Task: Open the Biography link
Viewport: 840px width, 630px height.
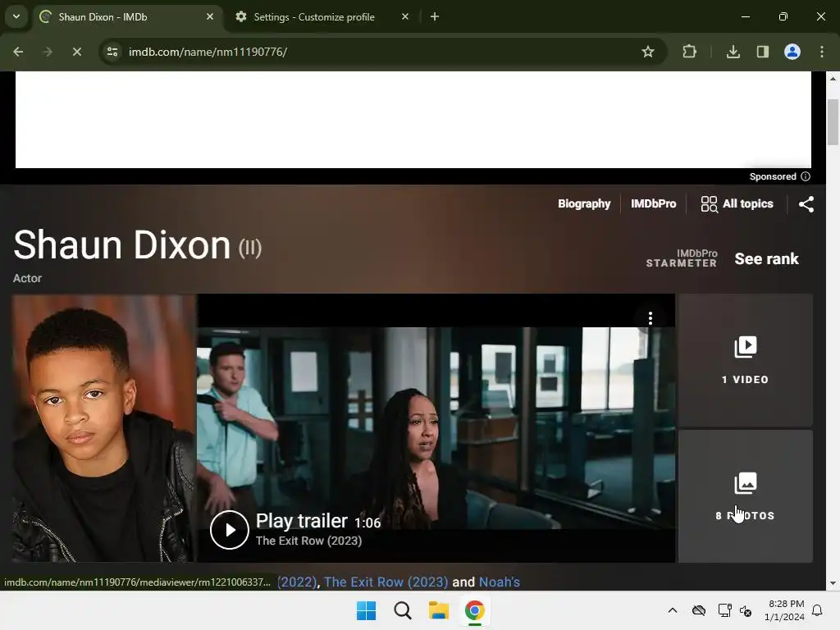Action: pos(584,203)
